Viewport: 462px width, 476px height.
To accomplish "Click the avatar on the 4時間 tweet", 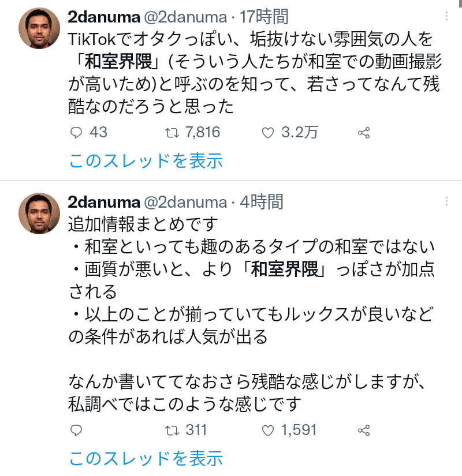I will [x=39, y=213].
